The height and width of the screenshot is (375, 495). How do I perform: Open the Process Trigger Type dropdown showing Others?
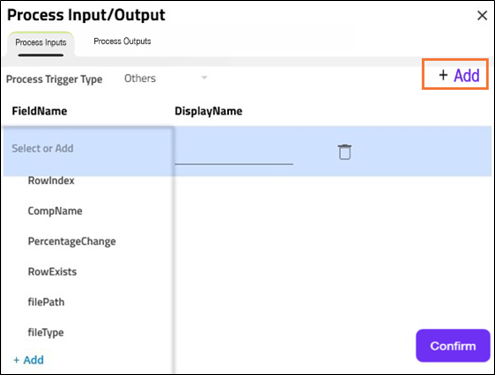click(166, 78)
